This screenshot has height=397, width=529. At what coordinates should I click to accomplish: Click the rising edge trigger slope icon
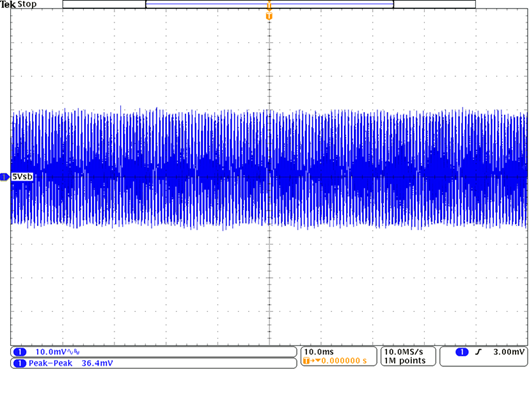coord(478,352)
